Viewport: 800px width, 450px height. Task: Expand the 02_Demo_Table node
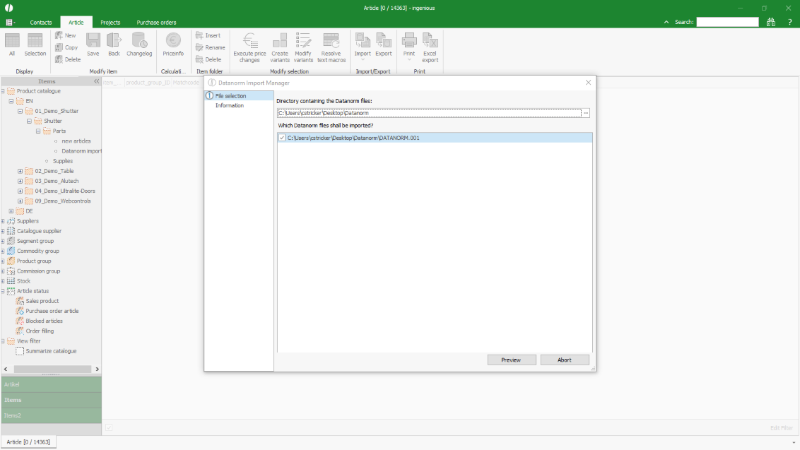pos(20,171)
